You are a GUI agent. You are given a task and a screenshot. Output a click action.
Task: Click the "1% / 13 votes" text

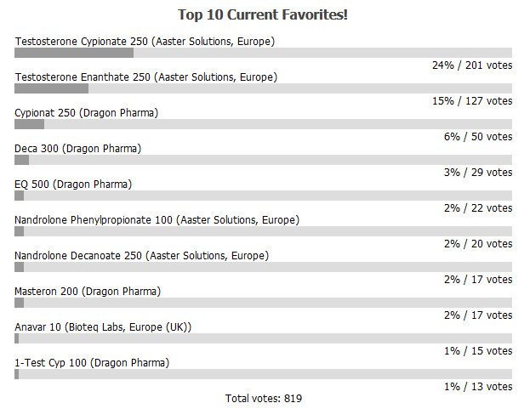point(478,387)
